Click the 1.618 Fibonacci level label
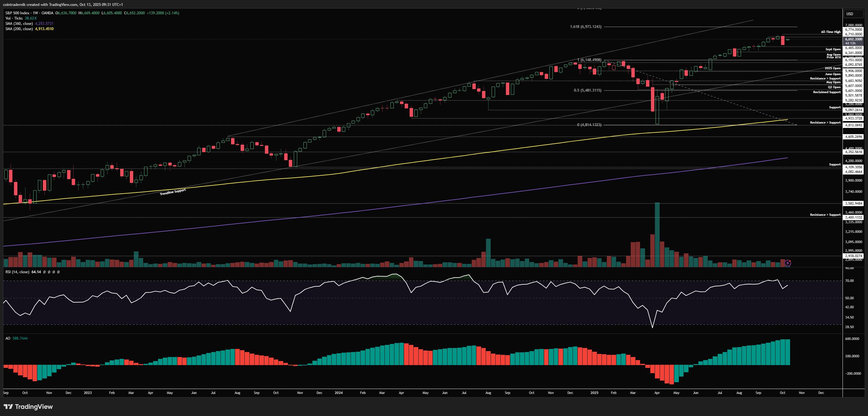 (x=585, y=27)
